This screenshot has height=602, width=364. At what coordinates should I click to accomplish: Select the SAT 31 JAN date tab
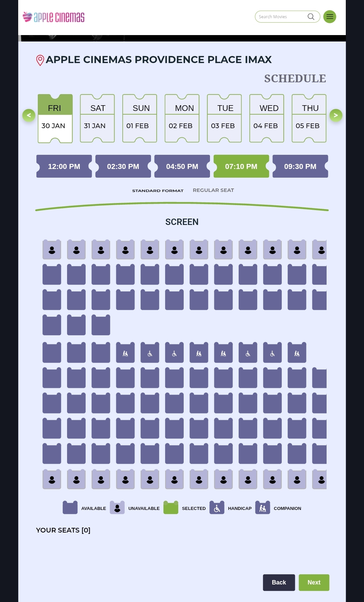pyautogui.click(x=97, y=118)
